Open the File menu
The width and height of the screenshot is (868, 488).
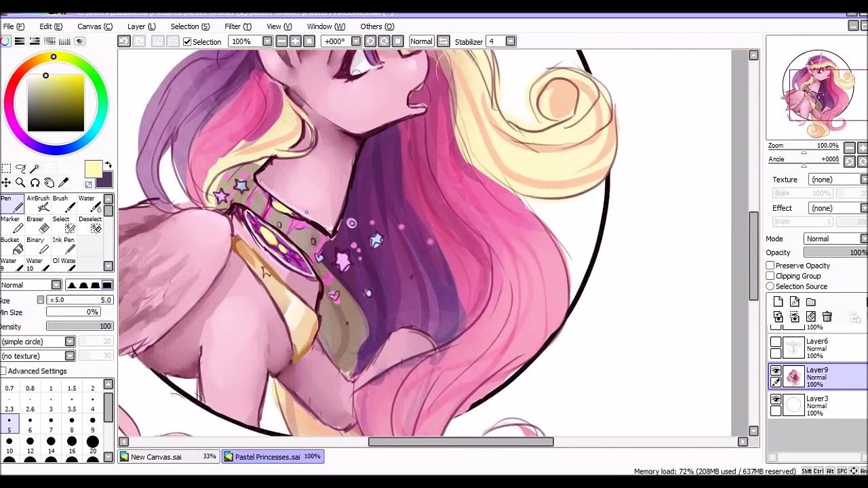13,26
